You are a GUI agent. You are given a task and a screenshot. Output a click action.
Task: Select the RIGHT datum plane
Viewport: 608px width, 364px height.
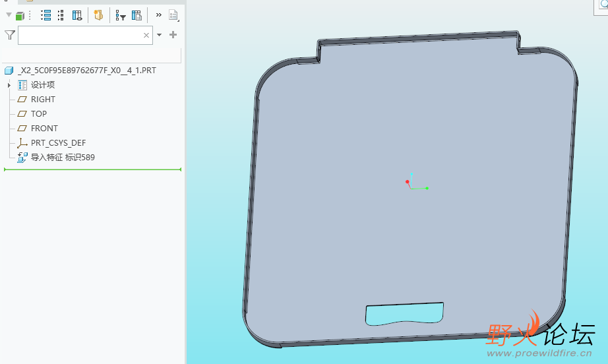pos(43,99)
